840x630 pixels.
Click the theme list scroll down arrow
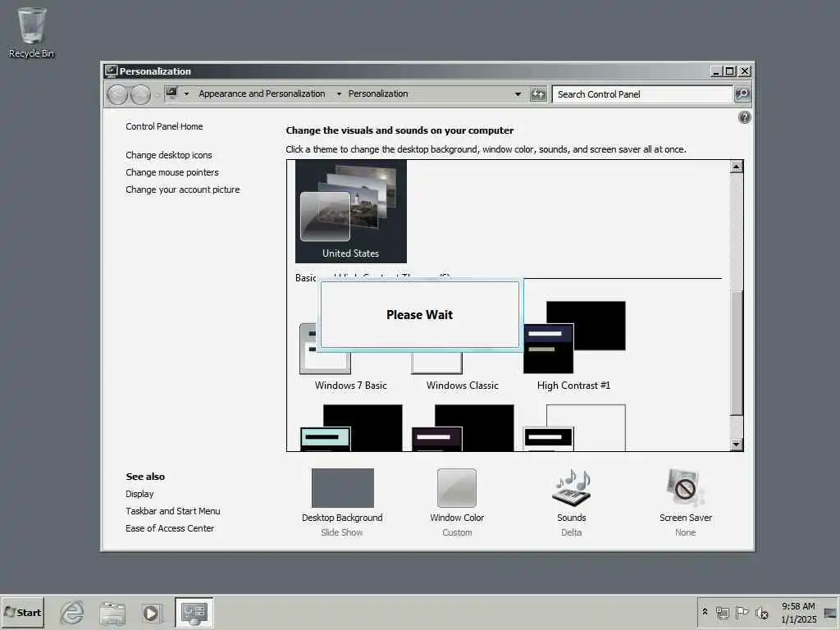pos(737,444)
